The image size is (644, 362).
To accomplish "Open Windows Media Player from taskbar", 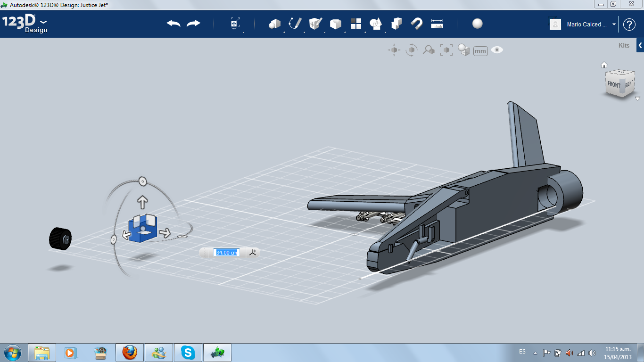I will pos(71,353).
